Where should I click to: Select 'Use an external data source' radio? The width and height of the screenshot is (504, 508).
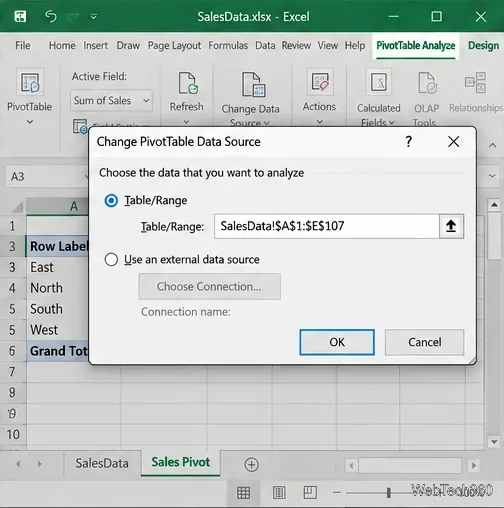111,259
